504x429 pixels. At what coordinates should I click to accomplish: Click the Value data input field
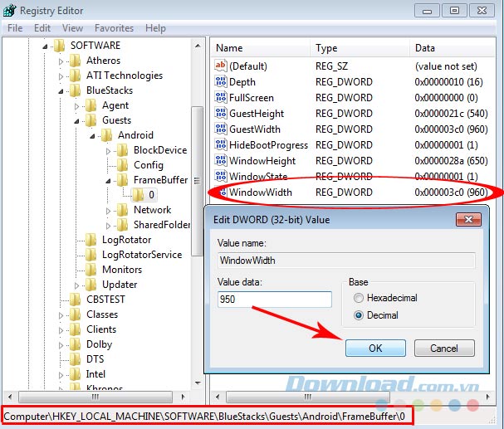tap(275, 300)
